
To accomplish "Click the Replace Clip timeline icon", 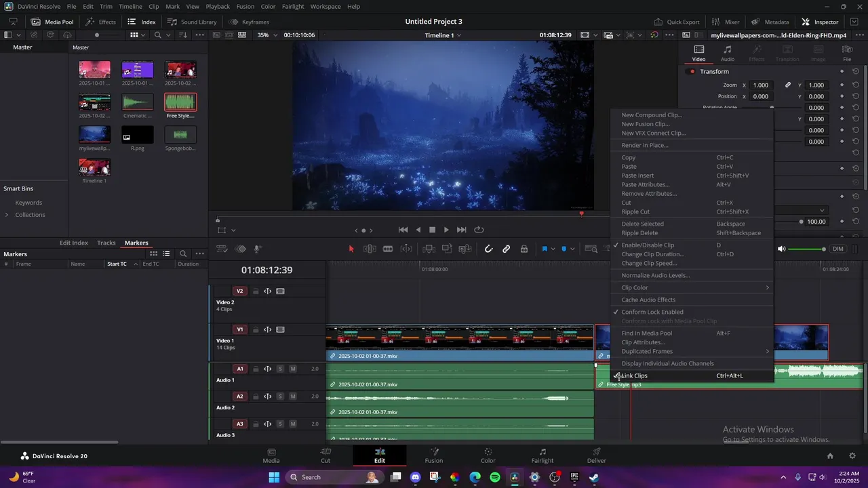I will coord(465,249).
